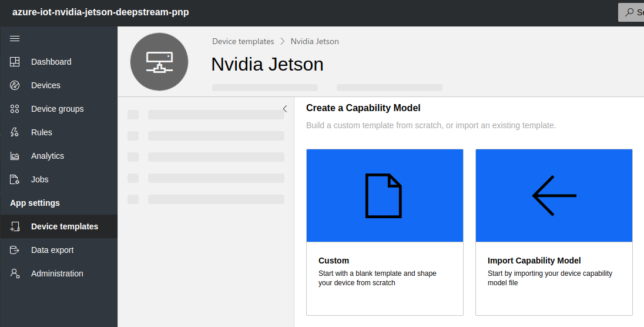Open the Dashboard menu item
The width and height of the screenshot is (644, 327).
coord(59,62)
